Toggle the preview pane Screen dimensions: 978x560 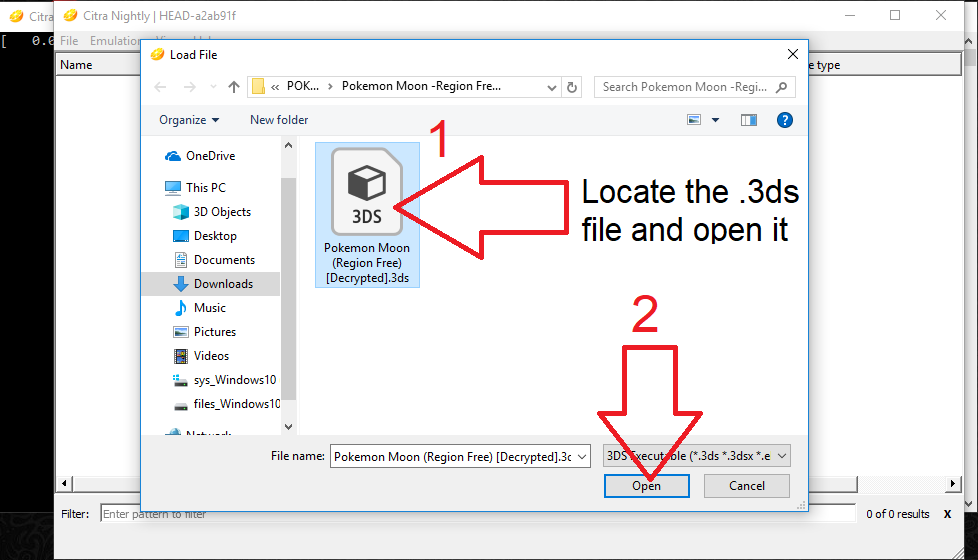tap(748, 120)
